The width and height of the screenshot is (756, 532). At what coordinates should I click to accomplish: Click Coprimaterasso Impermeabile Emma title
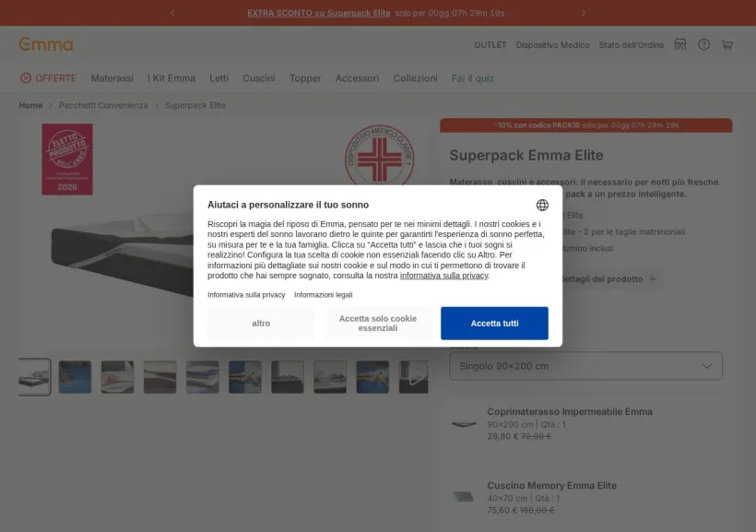click(x=570, y=411)
